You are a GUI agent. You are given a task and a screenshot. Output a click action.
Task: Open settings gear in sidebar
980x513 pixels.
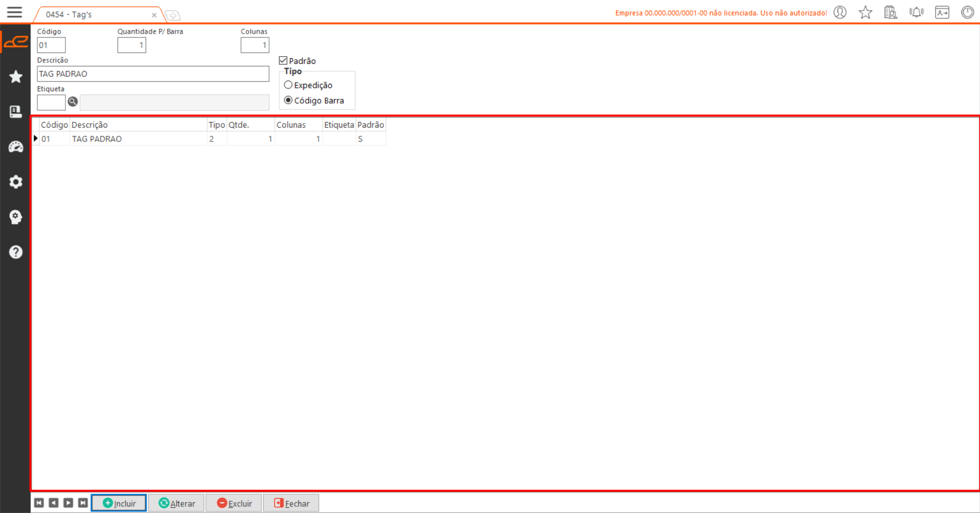(16, 182)
